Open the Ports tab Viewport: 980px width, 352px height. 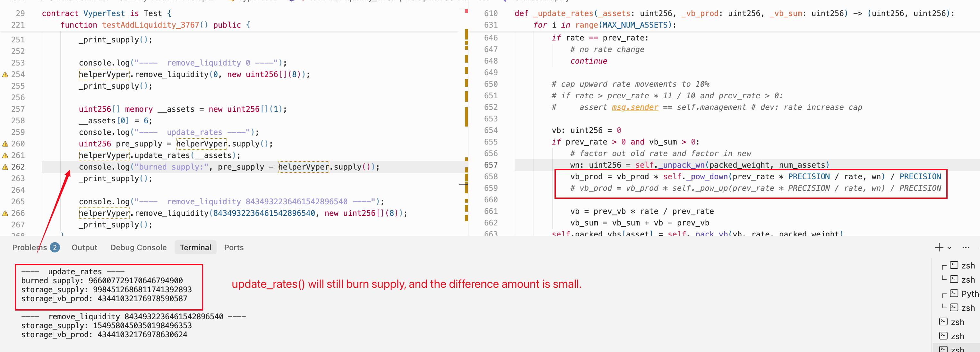234,248
